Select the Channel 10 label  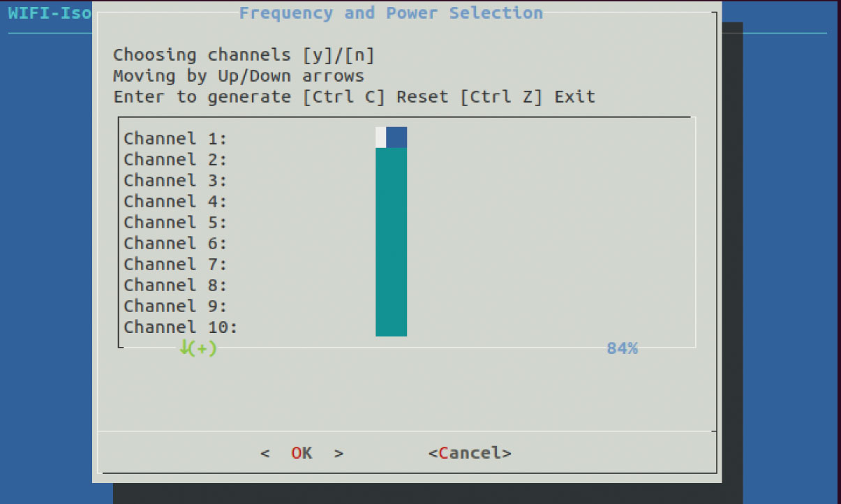click(x=181, y=327)
